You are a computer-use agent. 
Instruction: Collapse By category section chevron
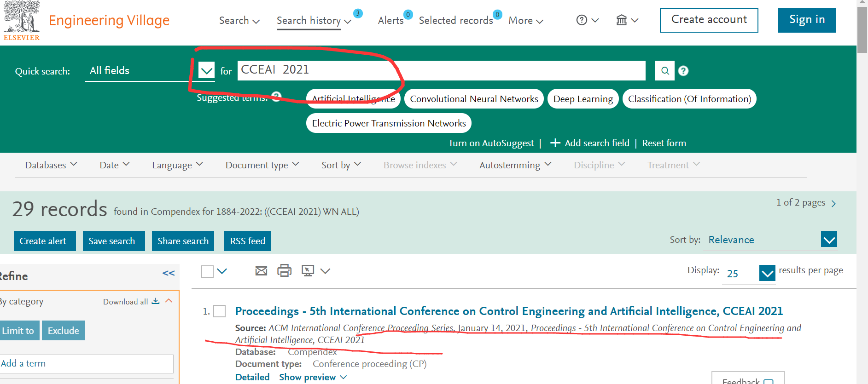pyautogui.click(x=169, y=301)
